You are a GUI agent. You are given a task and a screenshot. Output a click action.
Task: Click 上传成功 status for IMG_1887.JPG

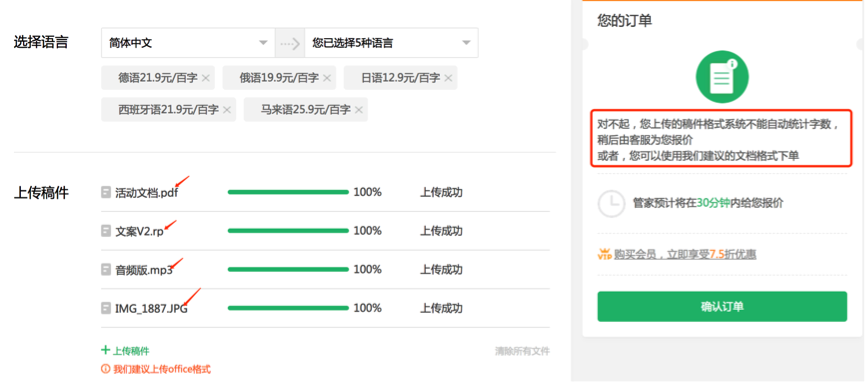[x=441, y=309]
